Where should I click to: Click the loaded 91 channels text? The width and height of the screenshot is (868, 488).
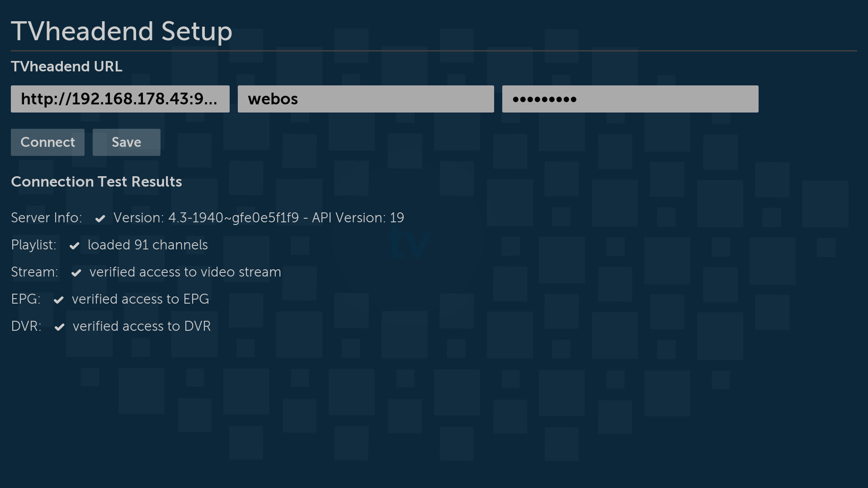click(147, 245)
